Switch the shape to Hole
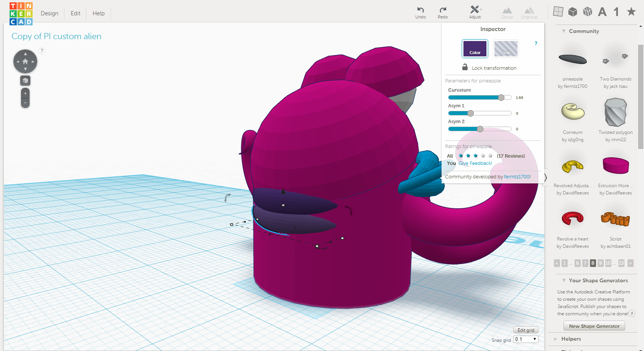The image size is (644, 351). (x=506, y=49)
